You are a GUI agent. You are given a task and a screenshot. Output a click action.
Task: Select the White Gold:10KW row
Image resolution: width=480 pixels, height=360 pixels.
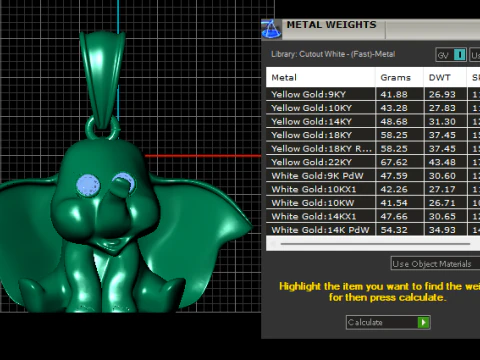pyautogui.click(x=373, y=203)
